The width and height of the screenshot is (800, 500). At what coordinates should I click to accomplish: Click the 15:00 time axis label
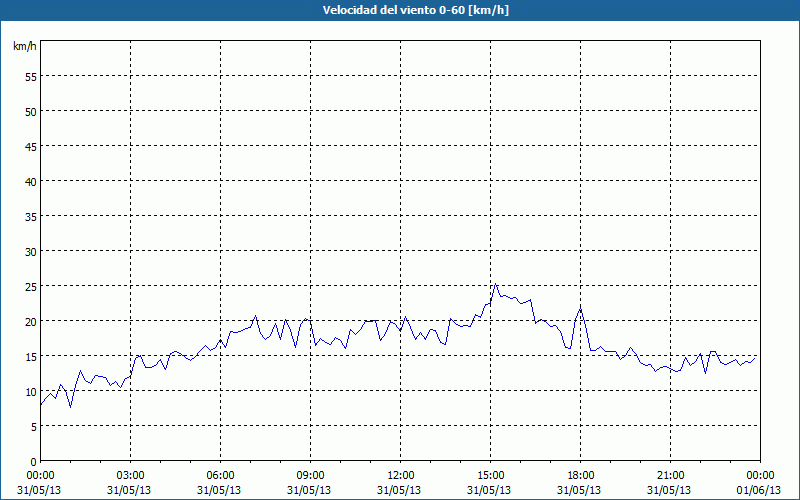pos(490,476)
